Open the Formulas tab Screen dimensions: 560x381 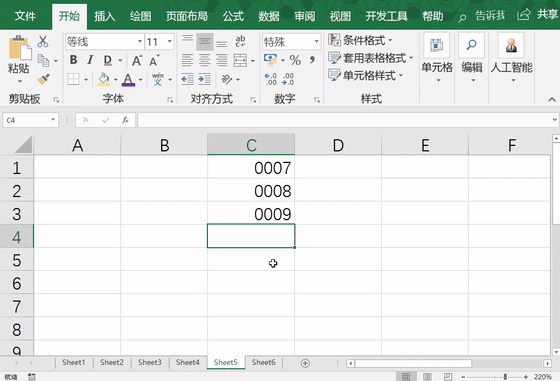[x=233, y=16]
